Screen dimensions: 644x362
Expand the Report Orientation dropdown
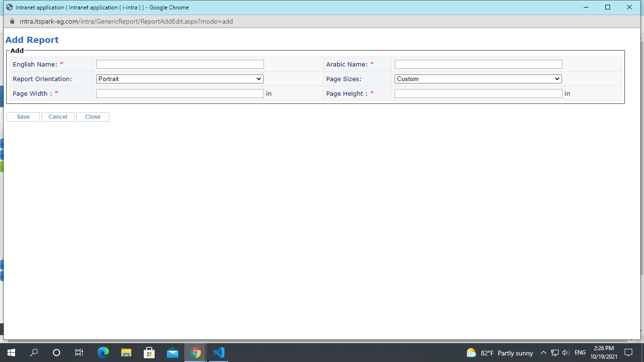pyautogui.click(x=180, y=79)
